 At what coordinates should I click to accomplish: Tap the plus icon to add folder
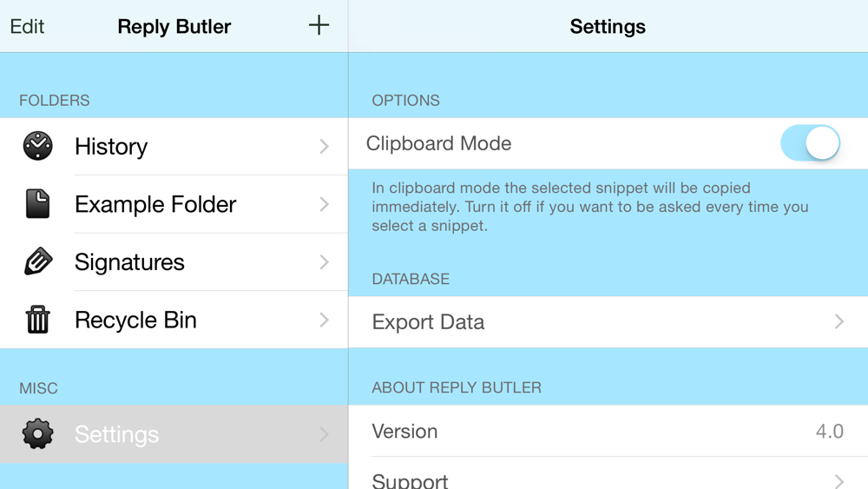tap(319, 25)
